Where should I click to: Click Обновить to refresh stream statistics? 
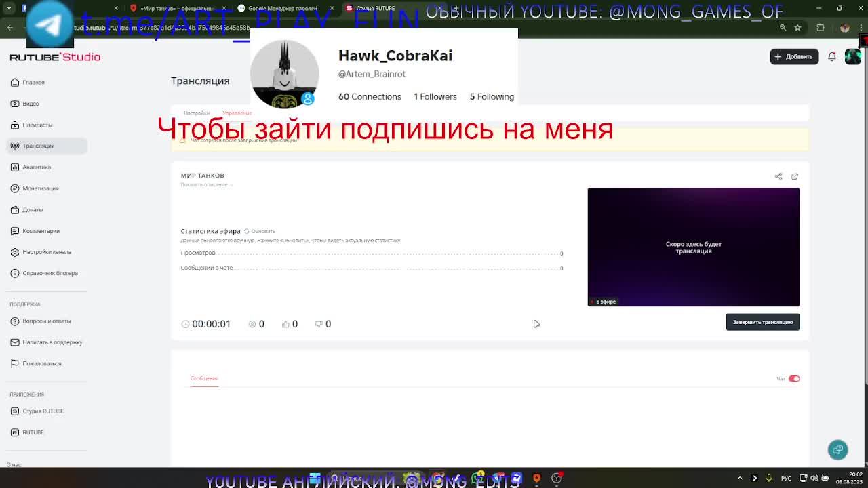(260, 231)
